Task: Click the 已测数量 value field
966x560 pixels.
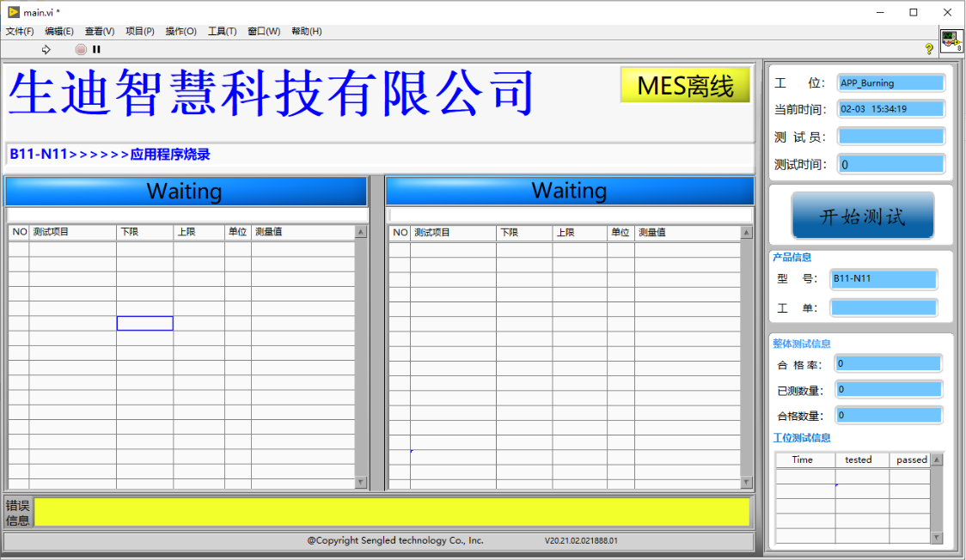Action: pyautogui.click(x=888, y=390)
